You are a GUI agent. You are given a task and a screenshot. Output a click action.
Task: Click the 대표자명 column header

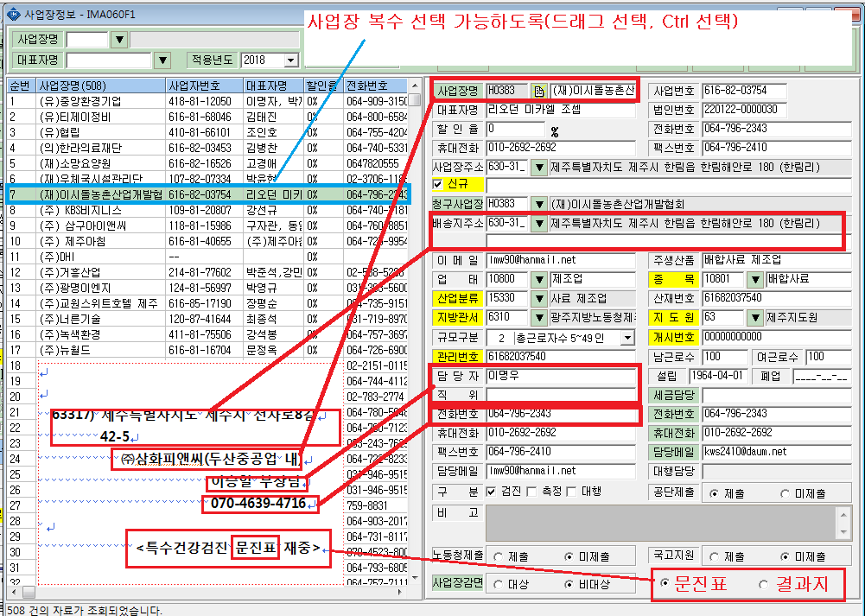pos(274,86)
